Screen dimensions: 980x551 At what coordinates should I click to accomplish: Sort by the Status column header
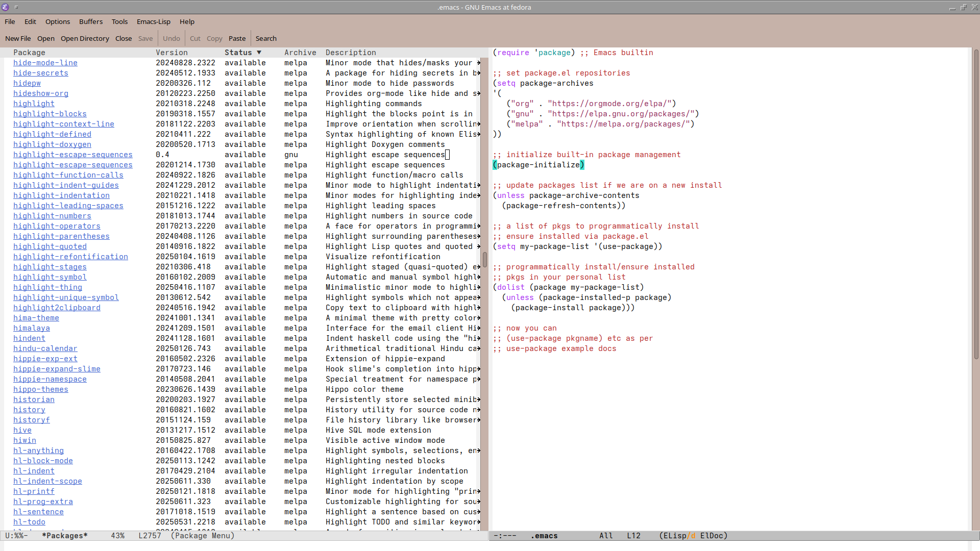click(243, 53)
